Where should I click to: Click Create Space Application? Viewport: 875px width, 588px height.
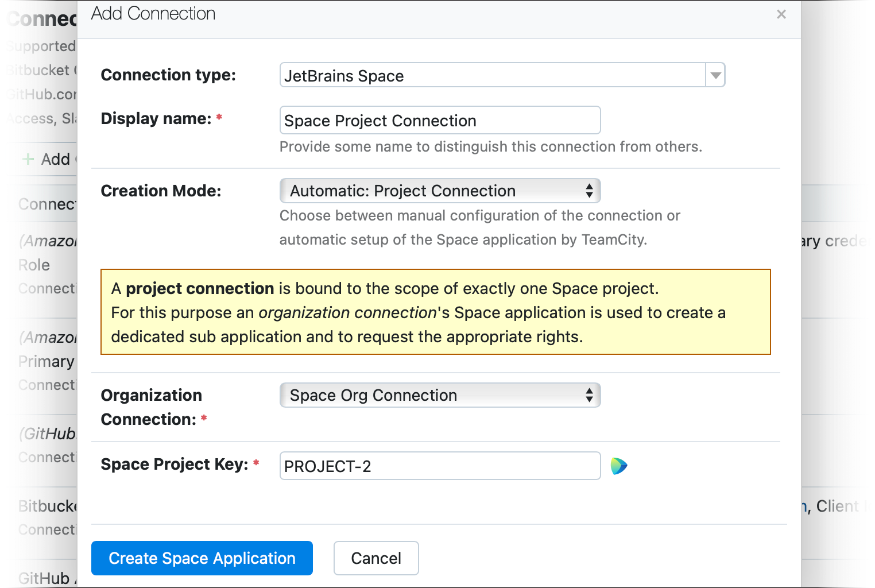click(x=202, y=558)
